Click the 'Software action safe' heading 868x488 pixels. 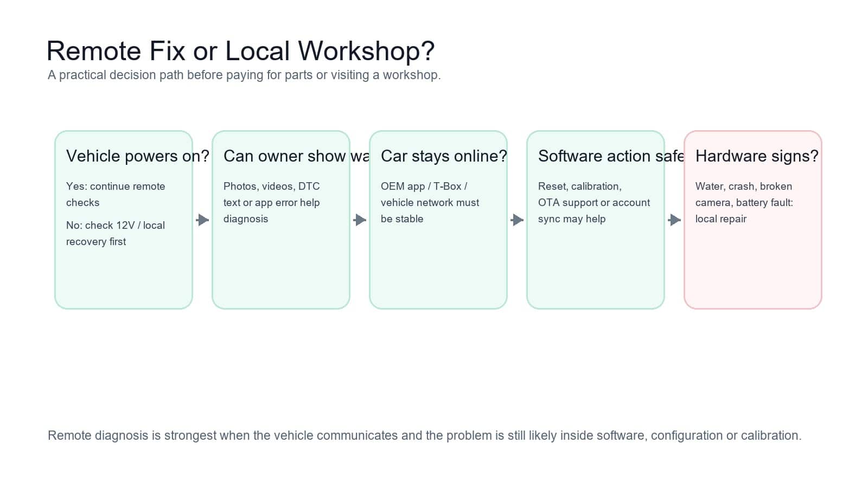click(x=611, y=156)
